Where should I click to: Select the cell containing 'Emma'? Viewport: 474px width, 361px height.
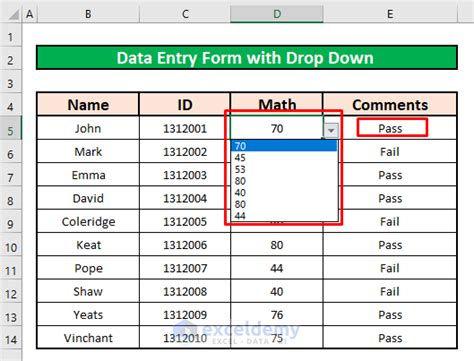click(x=88, y=175)
